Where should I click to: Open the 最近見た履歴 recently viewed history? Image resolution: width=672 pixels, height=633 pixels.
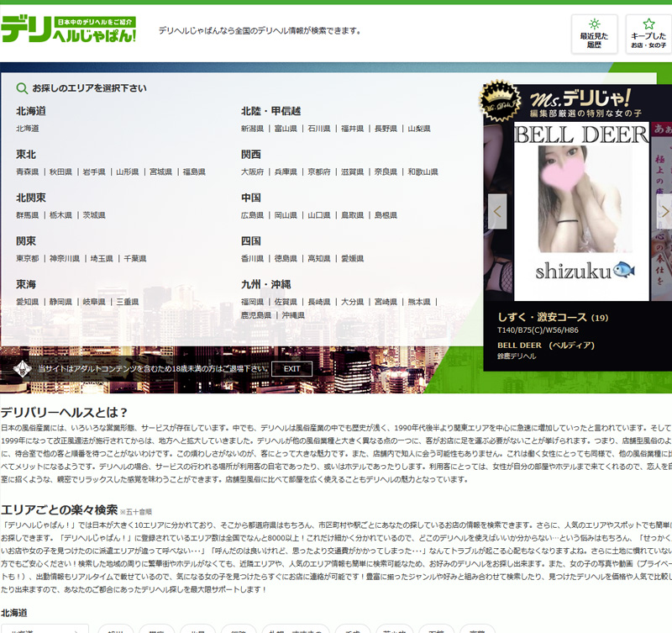[594, 34]
